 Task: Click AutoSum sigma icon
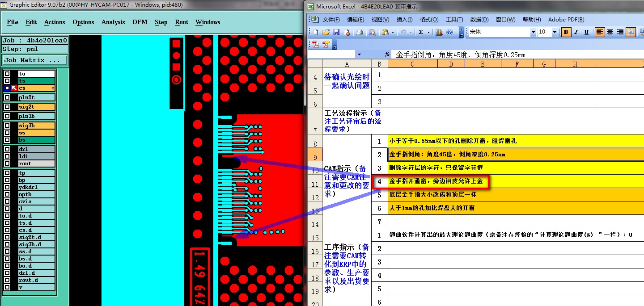click(421, 32)
